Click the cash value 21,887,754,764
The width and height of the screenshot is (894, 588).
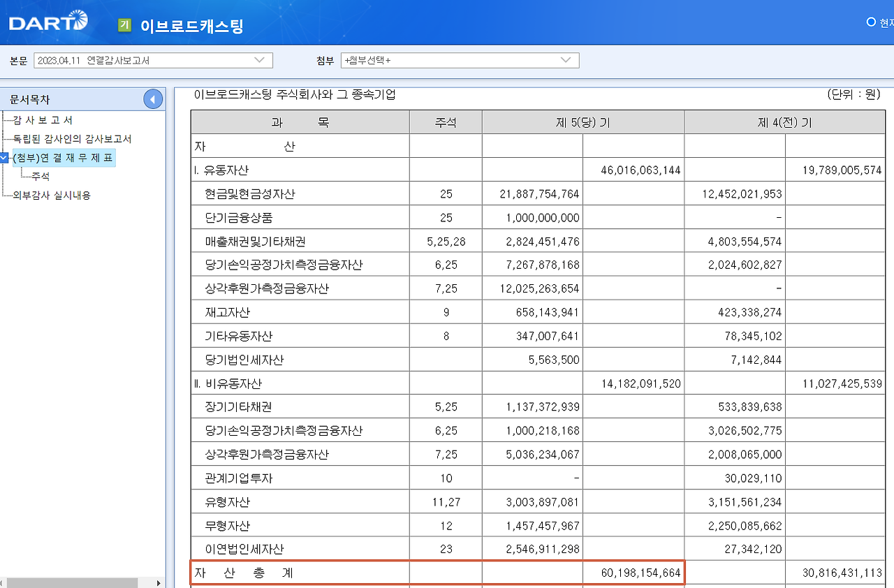[x=540, y=193]
